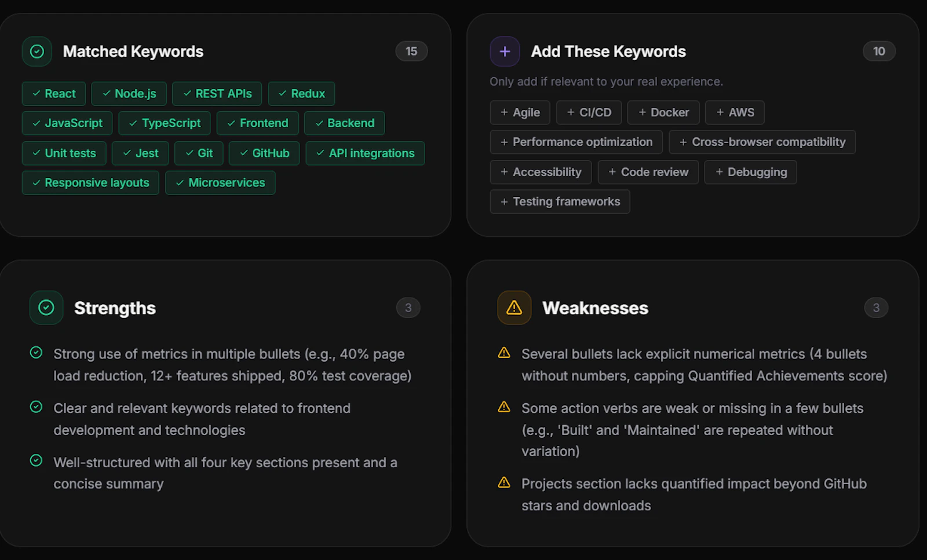This screenshot has width=927, height=560.
Task: Add the Testing frameworks keyword
Action: [560, 202]
